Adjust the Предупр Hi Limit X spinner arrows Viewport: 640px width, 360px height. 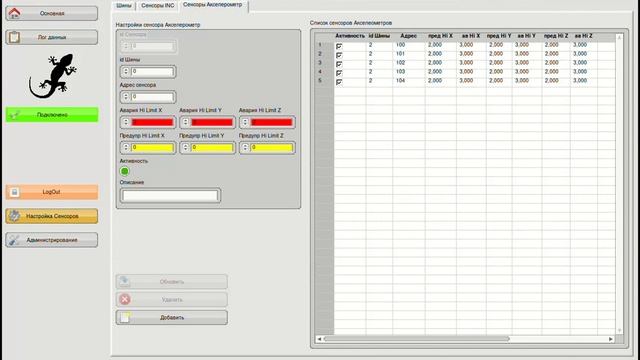point(126,147)
